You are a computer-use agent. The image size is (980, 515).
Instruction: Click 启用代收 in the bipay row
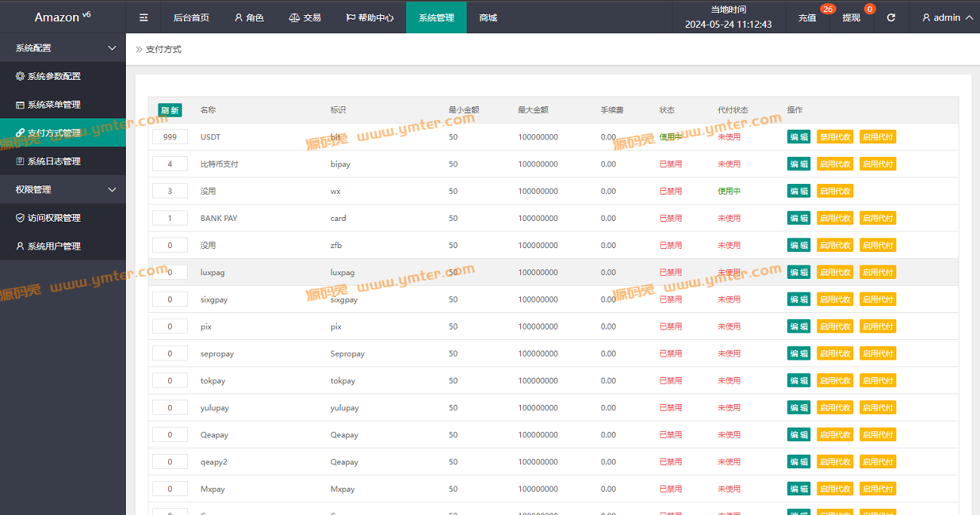(x=835, y=164)
